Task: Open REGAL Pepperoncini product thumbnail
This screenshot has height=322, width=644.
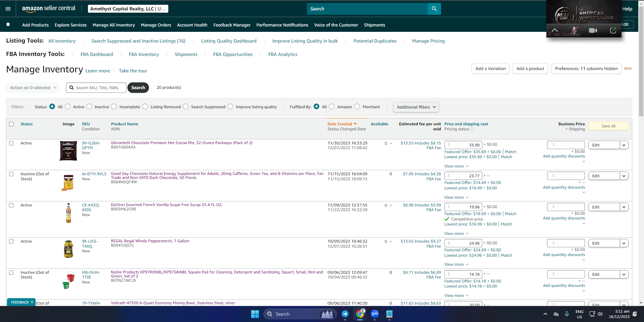Action: coord(68,249)
